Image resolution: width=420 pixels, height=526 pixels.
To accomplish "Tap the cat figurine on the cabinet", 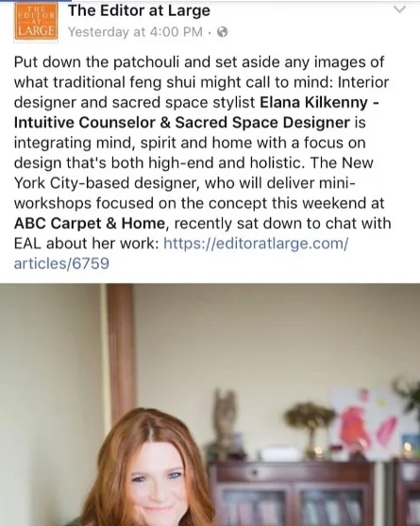I will pyautogui.click(x=225, y=416).
